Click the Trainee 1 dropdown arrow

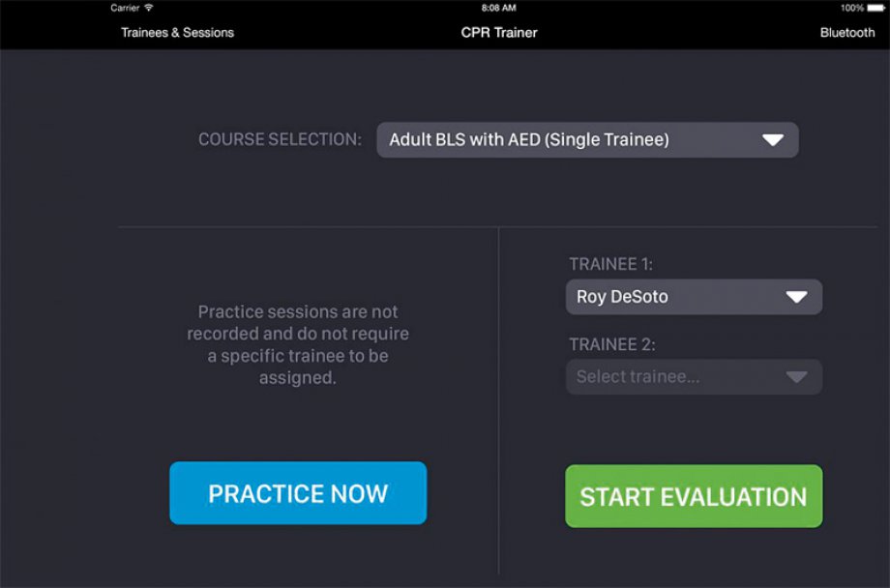coord(796,297)
